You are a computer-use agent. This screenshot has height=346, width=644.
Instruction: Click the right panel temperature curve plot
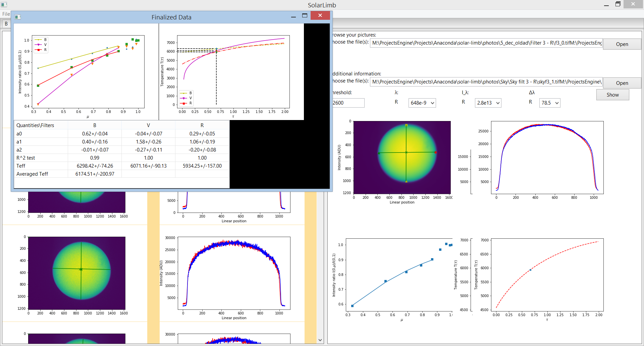[547, 275]
